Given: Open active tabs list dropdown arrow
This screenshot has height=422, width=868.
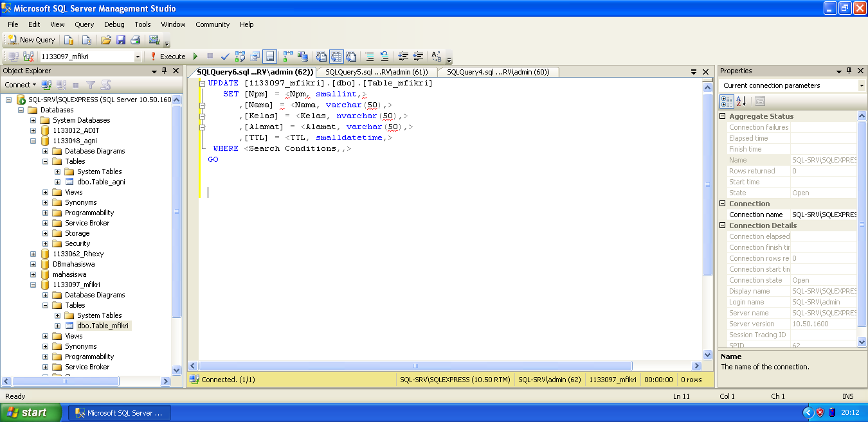Looking at the screenshot, I should pyautogui.click(x=694, y=72).
